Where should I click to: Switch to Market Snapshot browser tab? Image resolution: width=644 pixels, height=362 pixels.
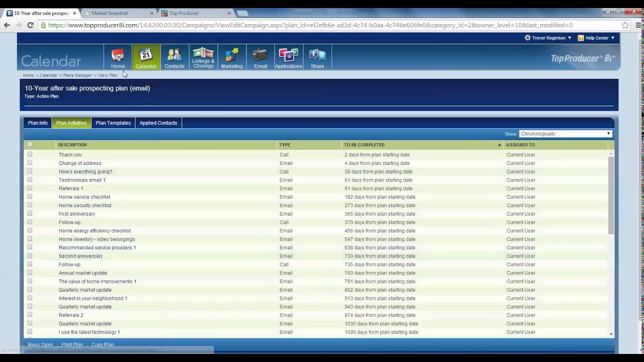[120, 13]
